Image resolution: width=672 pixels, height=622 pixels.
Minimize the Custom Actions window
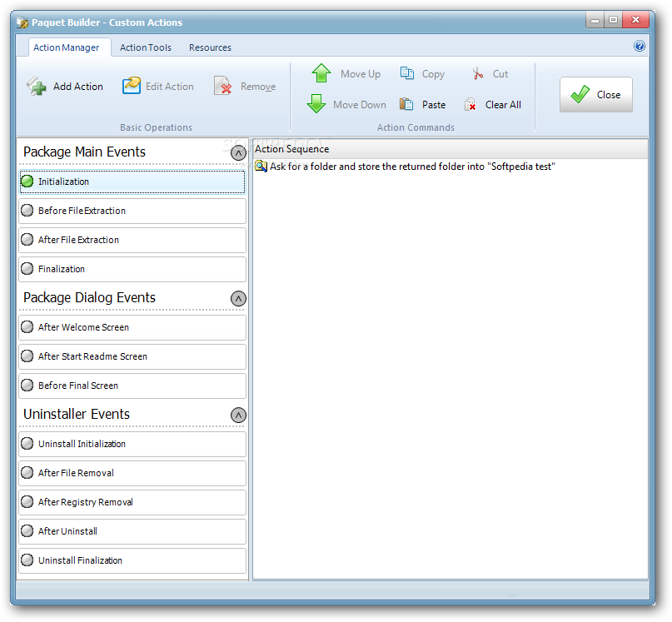tap(595, 20)
